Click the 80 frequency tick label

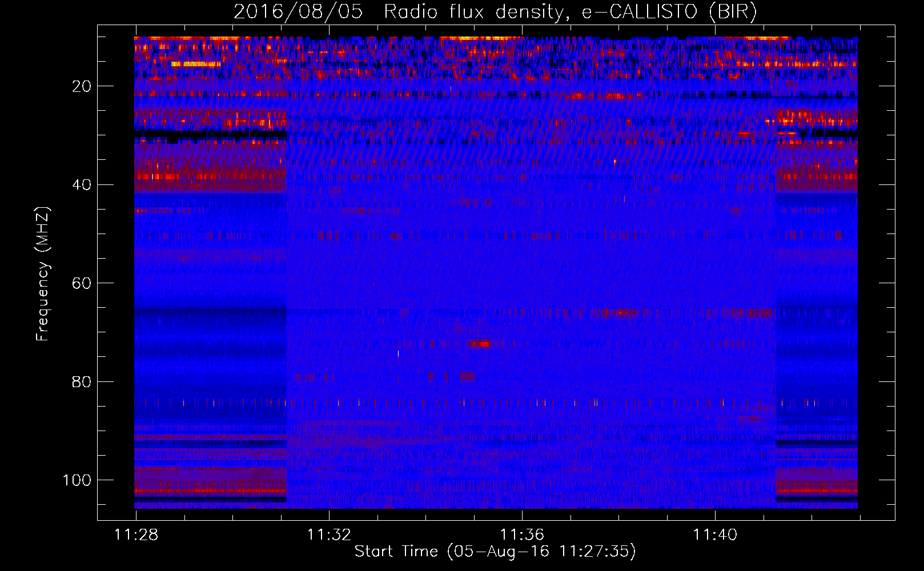[82, 381]
